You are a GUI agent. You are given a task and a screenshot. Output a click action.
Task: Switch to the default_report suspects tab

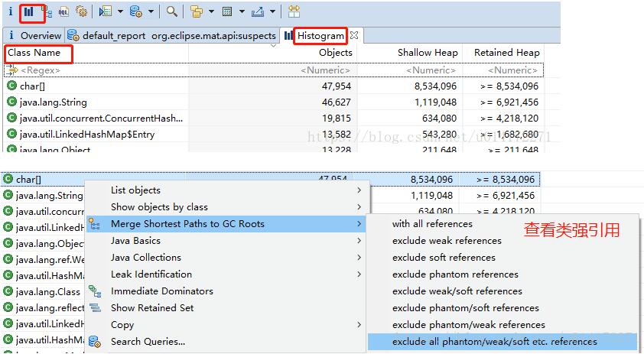coord(172,35)
